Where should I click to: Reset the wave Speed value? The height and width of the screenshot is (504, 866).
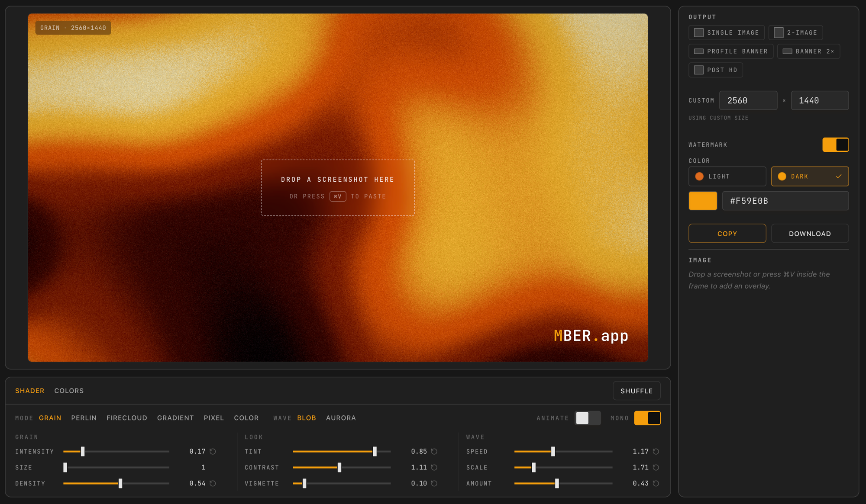coord(656,451)
